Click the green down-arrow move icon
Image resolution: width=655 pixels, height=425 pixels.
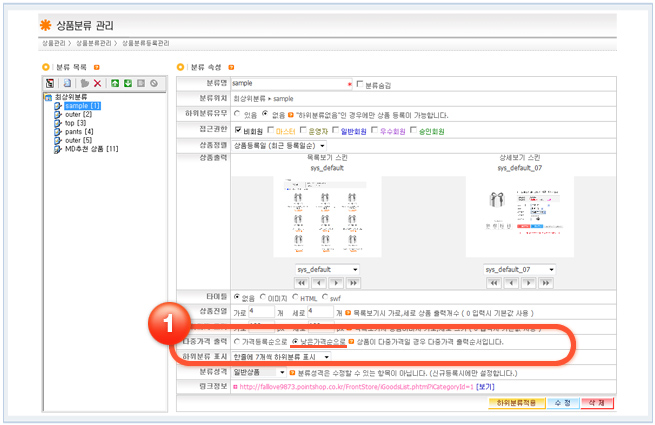pos(128,83)
